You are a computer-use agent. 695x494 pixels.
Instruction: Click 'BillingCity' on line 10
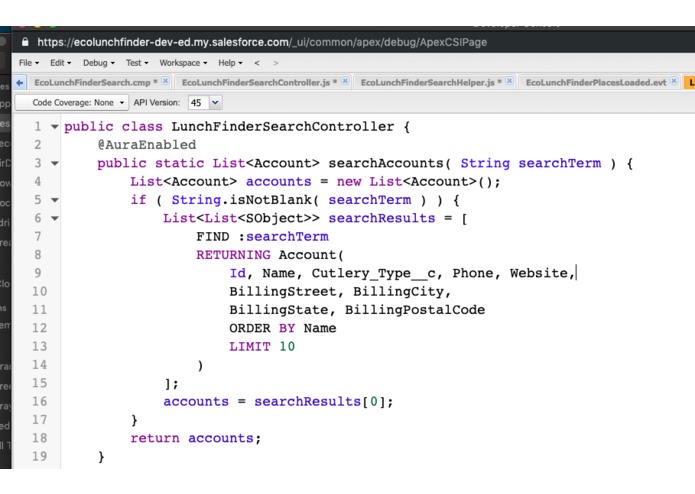[398, 292]
